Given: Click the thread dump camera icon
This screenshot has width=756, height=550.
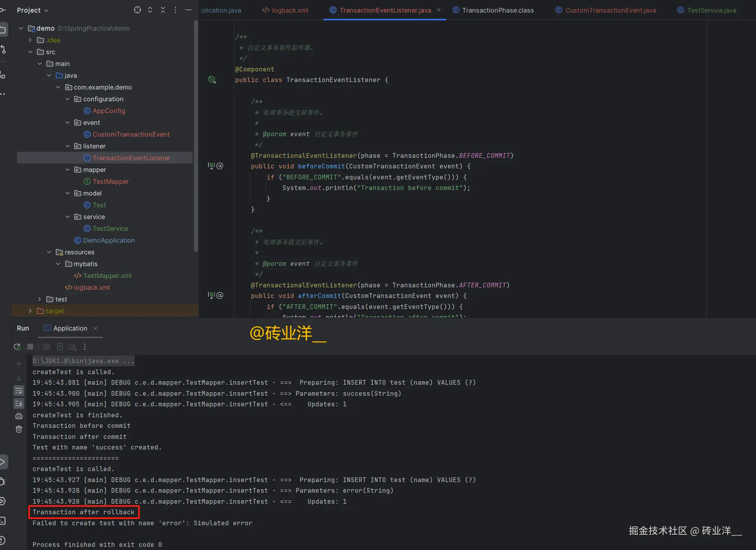Looking at the screenshot, I should 46,347.
